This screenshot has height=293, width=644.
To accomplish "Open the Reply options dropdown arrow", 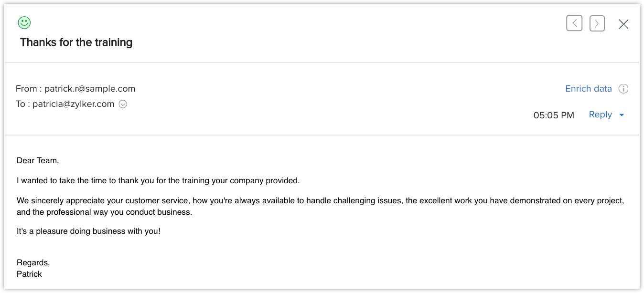I will pyautogui.click(x=622, y=115).
